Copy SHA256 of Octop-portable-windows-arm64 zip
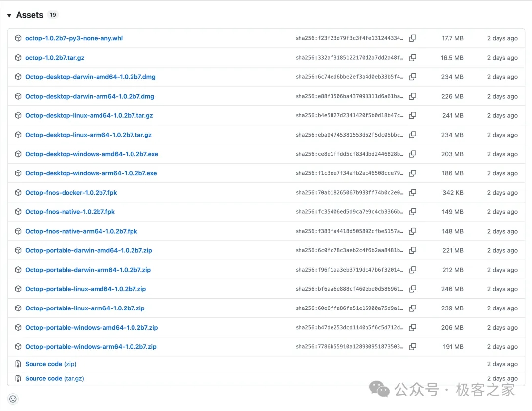This screenshot has height=411, width=532. [413, 347]
